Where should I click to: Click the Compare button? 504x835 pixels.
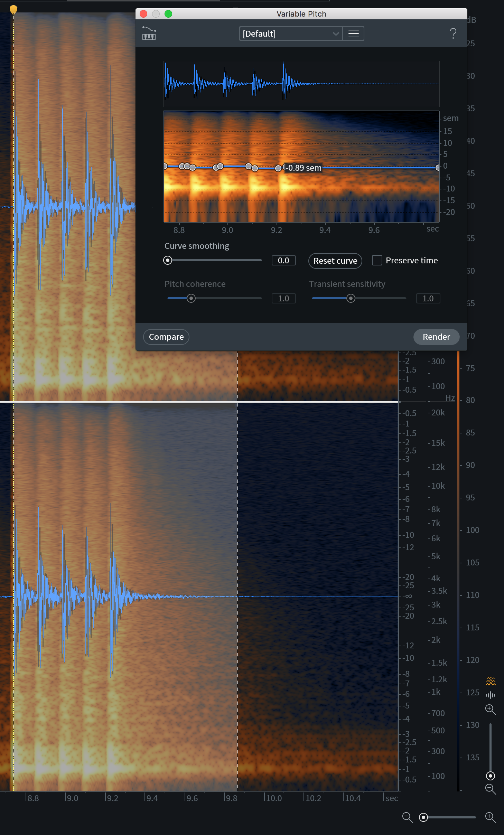coord(166,337)
